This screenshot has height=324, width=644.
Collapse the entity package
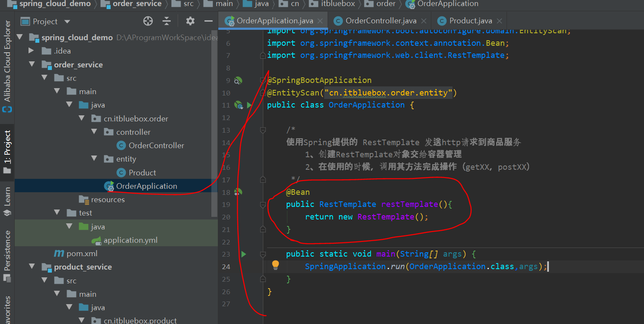tap(94, 159)
